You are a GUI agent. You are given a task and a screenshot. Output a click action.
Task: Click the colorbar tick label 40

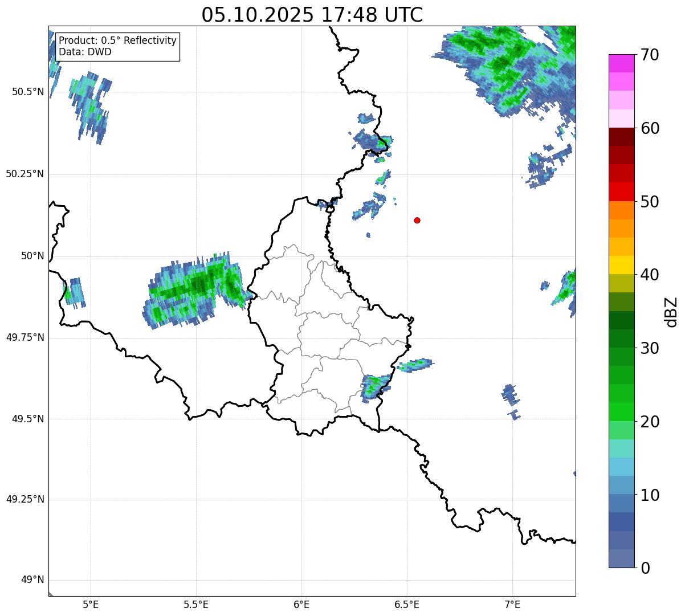coord(650,275)
